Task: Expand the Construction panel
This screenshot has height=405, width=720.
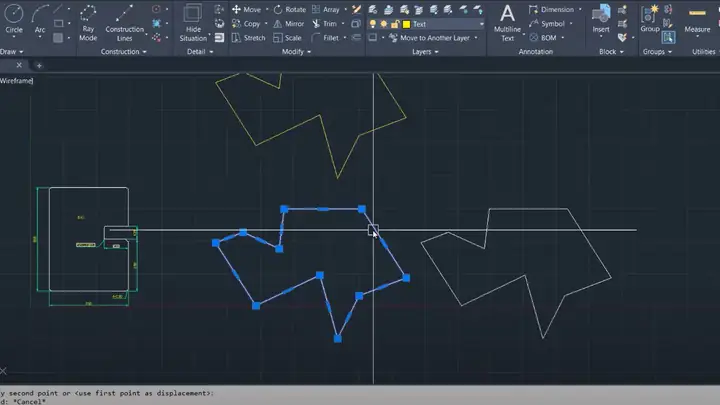Action: 124,51
